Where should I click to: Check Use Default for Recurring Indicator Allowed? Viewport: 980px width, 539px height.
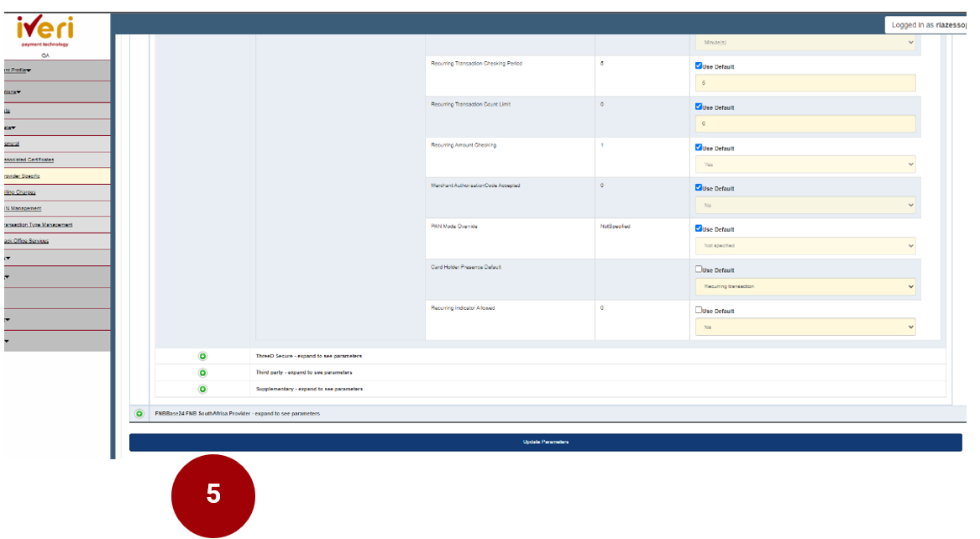pyautogui.click(x=699, y=310)
